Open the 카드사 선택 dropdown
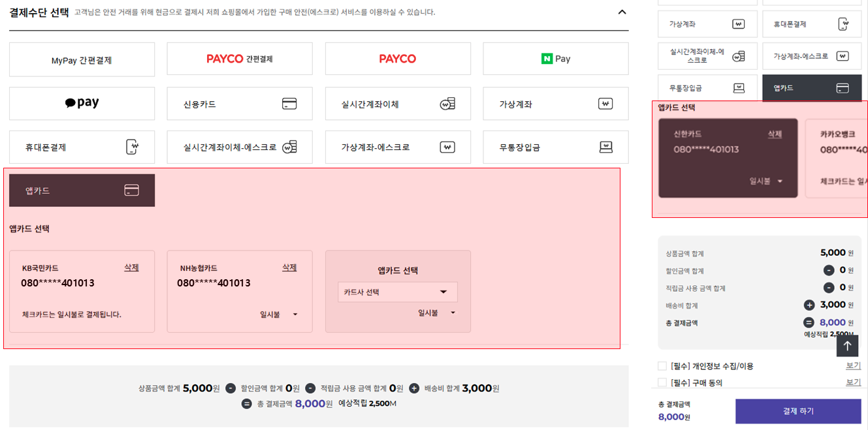This screenshot has height=430, width=868. 398,292
